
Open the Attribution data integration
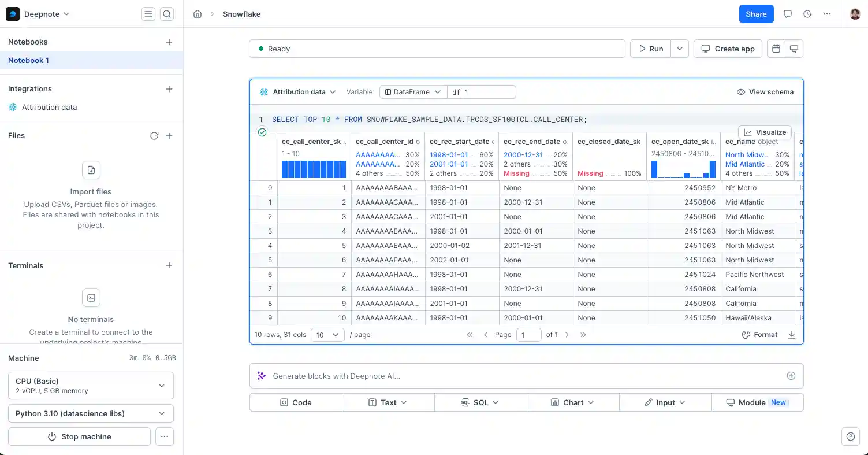49,107
